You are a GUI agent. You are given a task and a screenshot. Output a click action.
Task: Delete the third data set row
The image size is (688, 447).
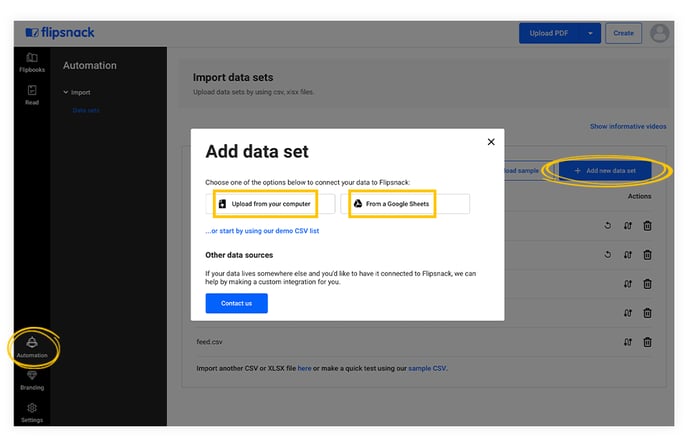(647, 284)
